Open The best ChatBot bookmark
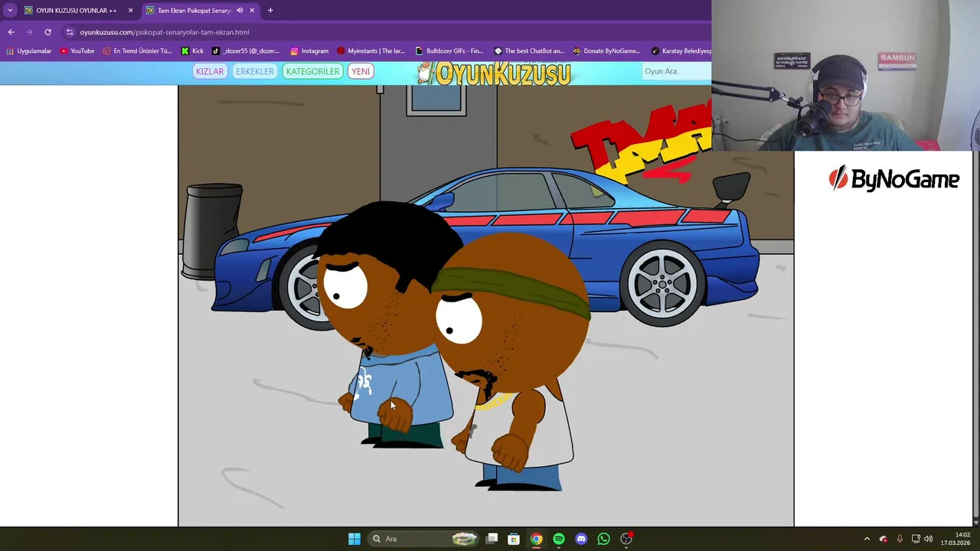The width and height of the screenshot is (980, 551). point(529,51)
